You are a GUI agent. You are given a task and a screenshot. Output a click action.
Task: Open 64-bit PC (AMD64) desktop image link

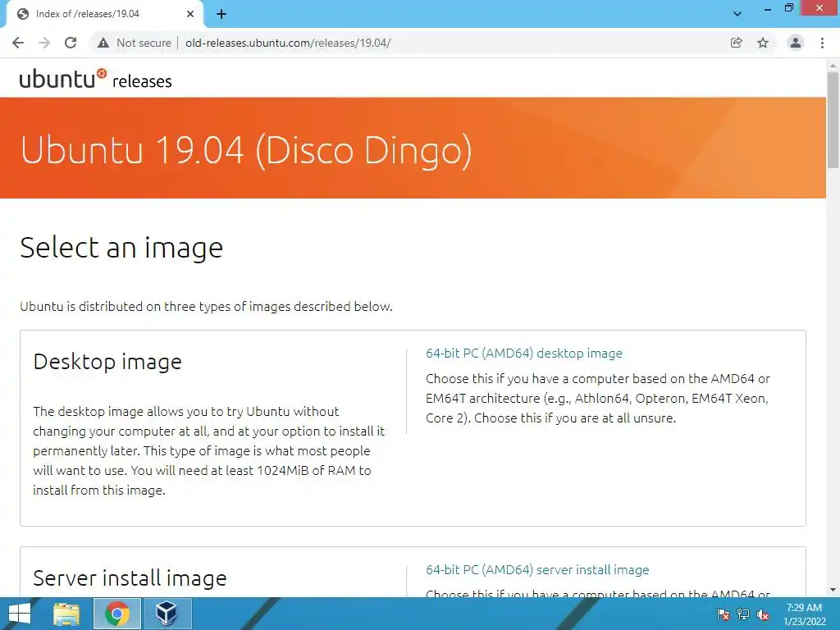pos(524,353)
